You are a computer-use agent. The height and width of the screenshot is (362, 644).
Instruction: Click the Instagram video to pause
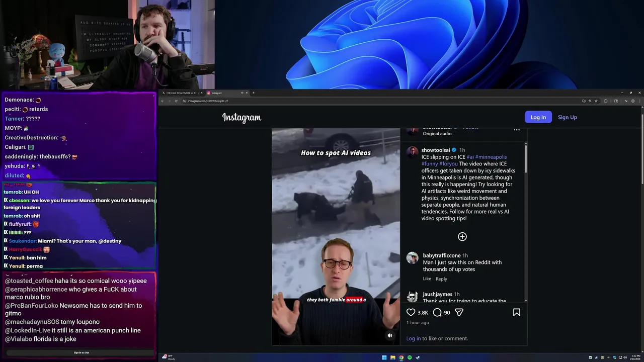[336, 236]
